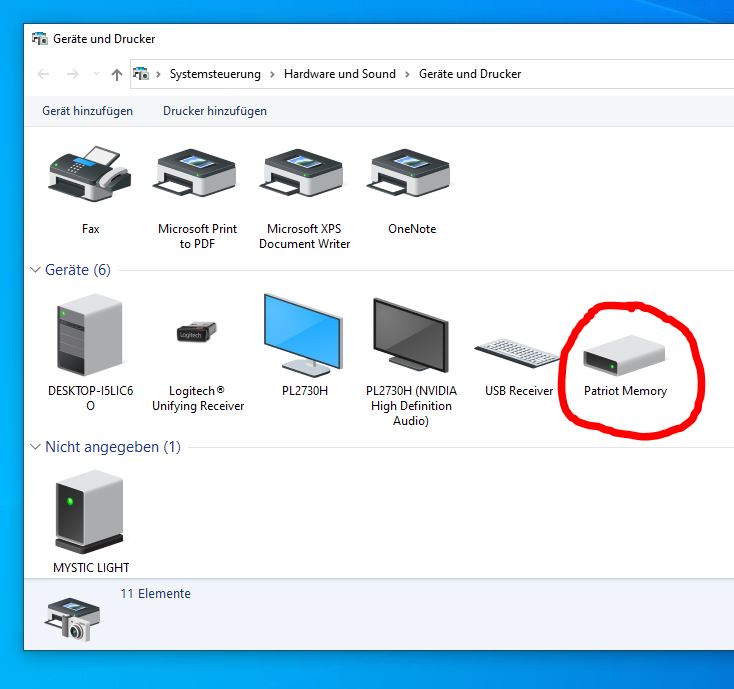The image size is (734, 689).
Task: Click Drucker hinzufügen button
Action: pos(215,111)
